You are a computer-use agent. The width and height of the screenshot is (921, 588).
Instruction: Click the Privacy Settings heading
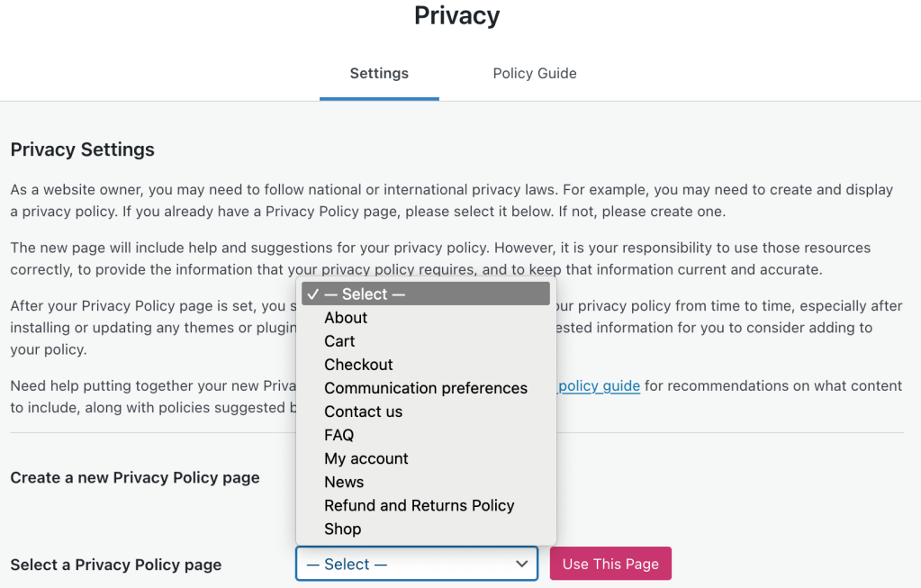[x=83, y=150]
